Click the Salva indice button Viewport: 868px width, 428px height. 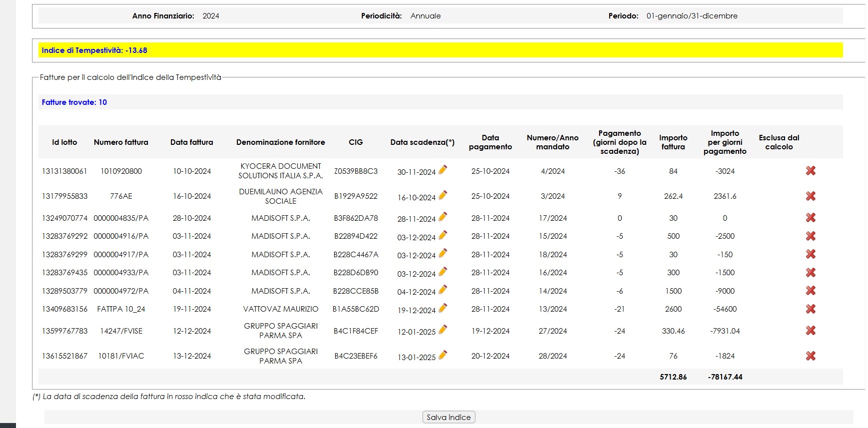tap(449, 418)
